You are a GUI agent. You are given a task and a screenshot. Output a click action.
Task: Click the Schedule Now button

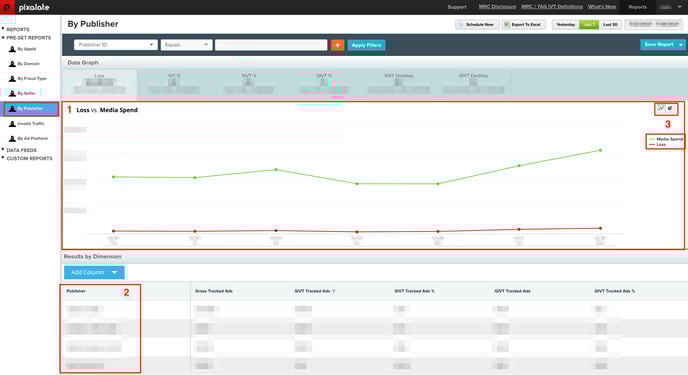477,25
